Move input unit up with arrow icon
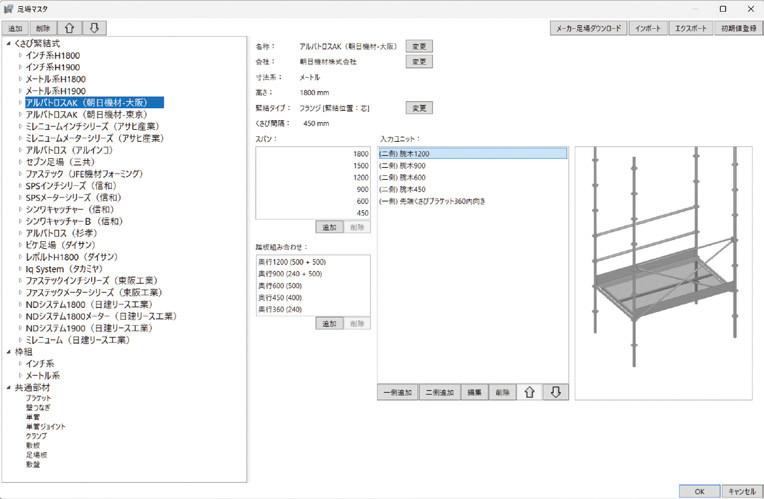The image size is (764, 499). 530,392
